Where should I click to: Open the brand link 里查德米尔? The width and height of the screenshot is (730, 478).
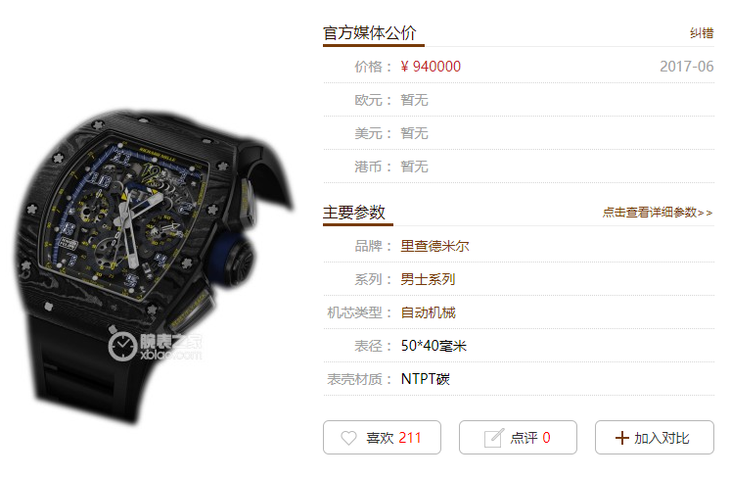coord(435,246)
